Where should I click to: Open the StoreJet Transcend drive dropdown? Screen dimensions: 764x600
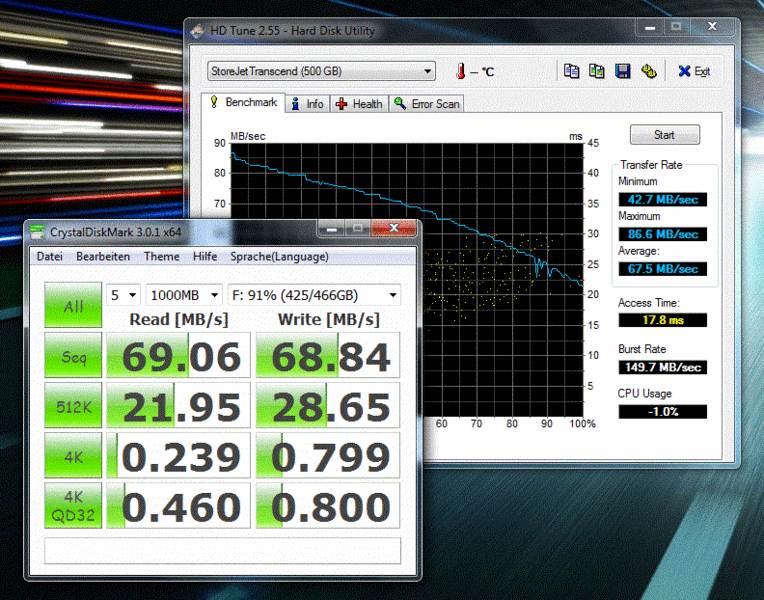321,71
